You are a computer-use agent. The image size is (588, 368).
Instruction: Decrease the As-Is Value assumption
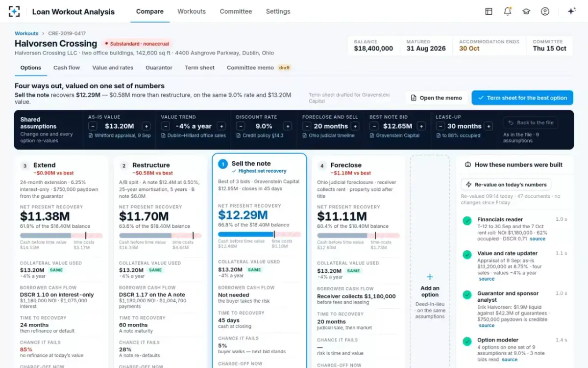[x=93, y=126]
